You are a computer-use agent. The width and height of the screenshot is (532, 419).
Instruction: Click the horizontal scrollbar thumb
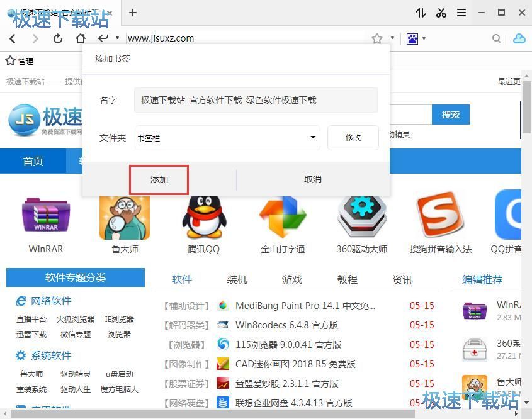pos(213,414)
